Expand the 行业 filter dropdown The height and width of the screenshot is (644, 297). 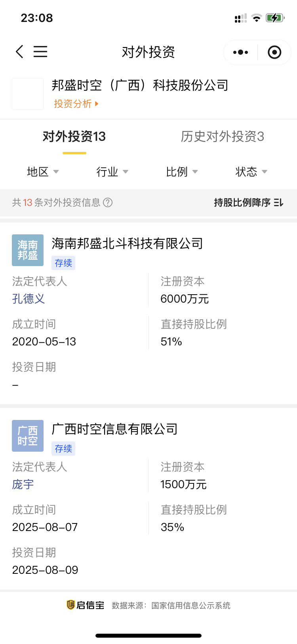[x=112, y=172]
